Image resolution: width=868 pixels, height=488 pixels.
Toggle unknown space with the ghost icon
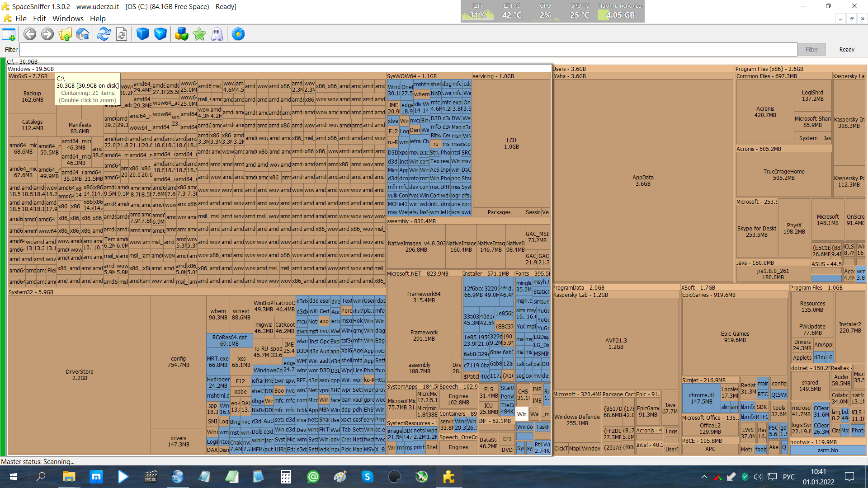coord(217,34)
